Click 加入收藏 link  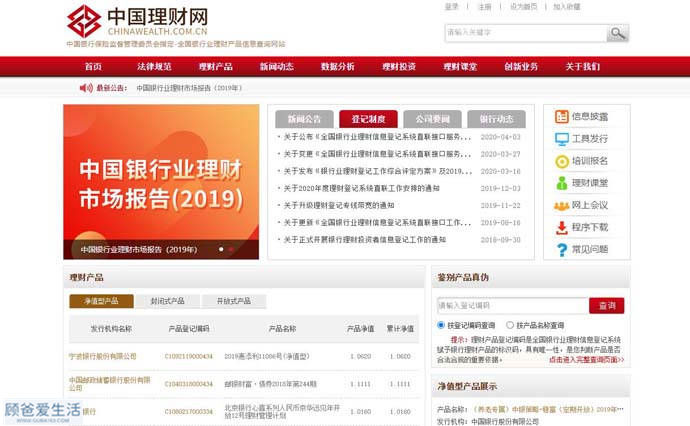566,7
